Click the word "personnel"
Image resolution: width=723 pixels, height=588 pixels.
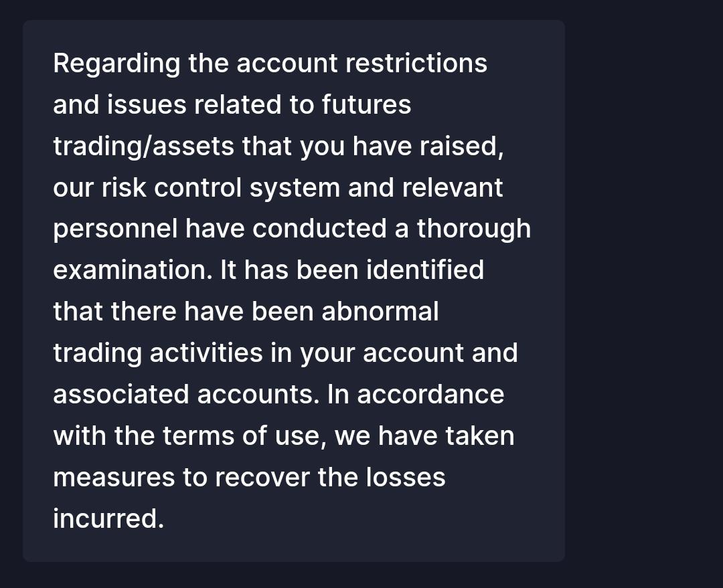115,229
